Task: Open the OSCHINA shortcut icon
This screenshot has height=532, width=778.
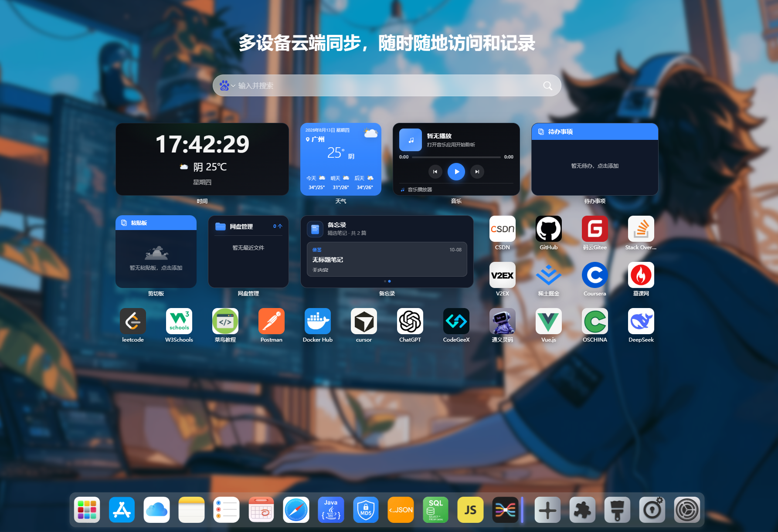Action: (595, 321)
